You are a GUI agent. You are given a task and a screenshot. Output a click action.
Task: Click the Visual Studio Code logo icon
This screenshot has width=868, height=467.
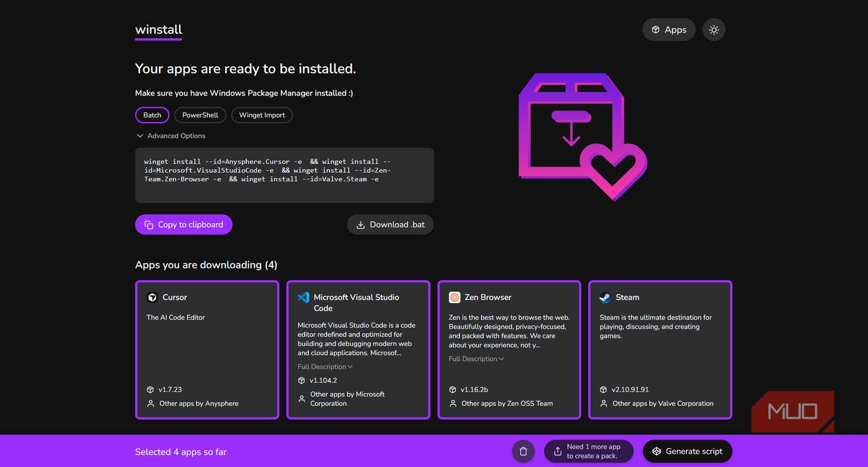click(x=304, y=297)
